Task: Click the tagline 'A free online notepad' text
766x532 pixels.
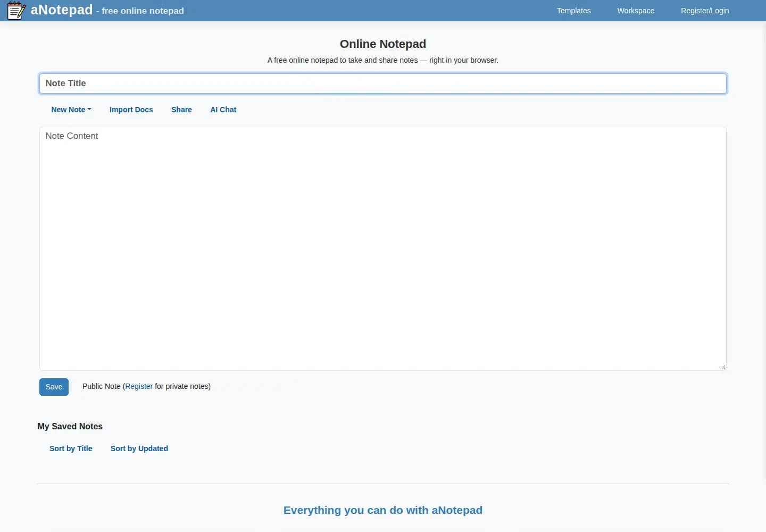Action: pos(383,60)
